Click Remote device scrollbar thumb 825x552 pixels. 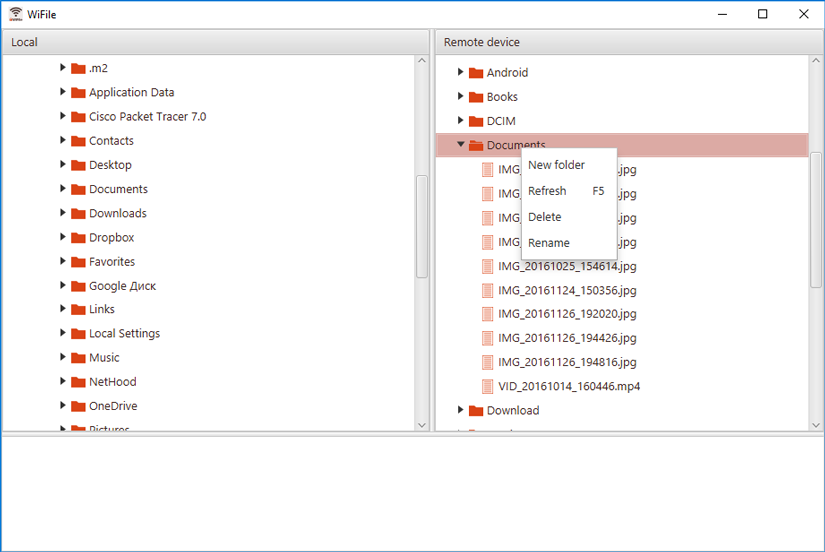coord(816,220)
